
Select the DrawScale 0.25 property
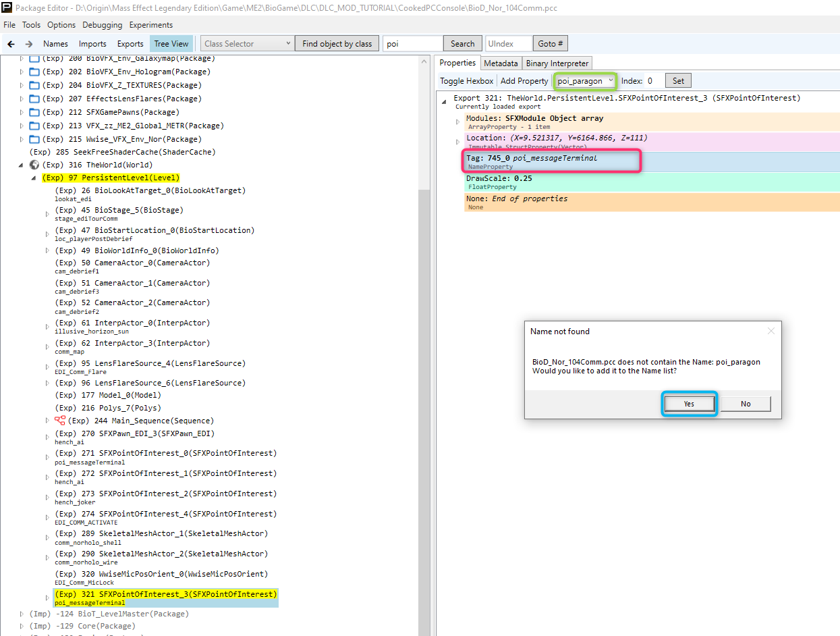click(652, 182)
